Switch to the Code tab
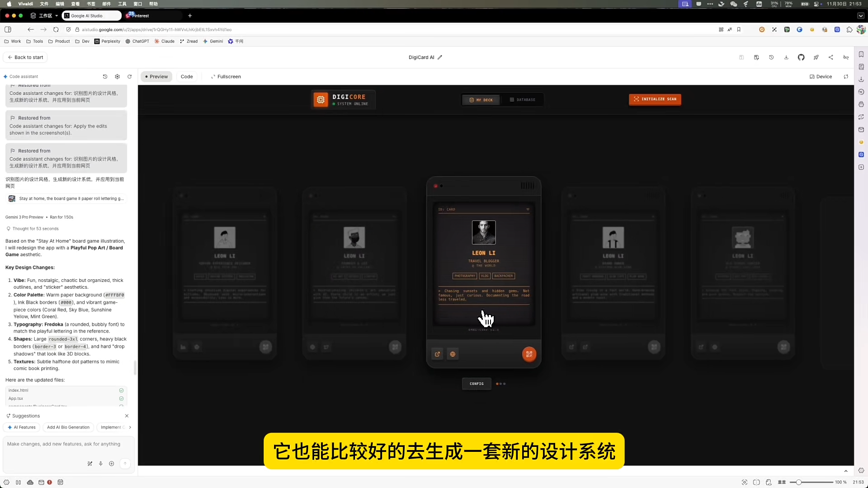The image size is (868, 488). (187, 76)
